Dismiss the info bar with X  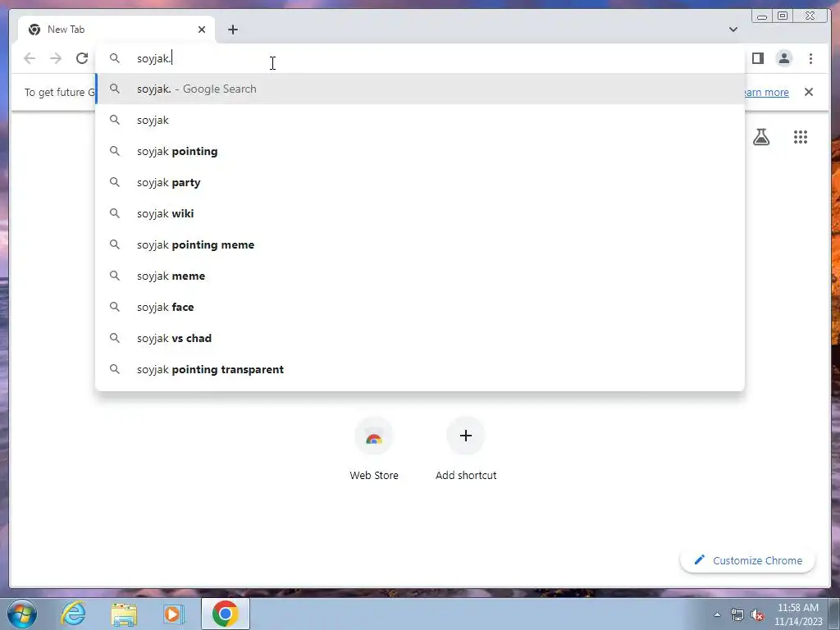(x=808, y=92)
